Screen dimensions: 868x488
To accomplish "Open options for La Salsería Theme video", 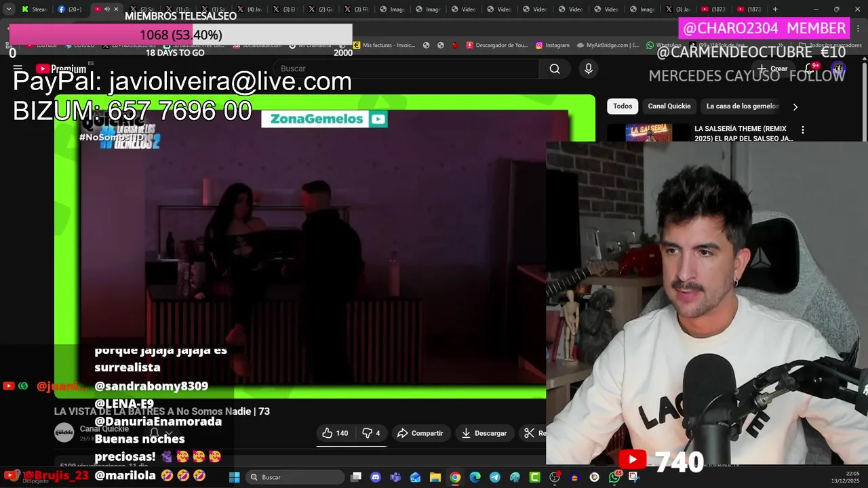I will click(803, 129).
